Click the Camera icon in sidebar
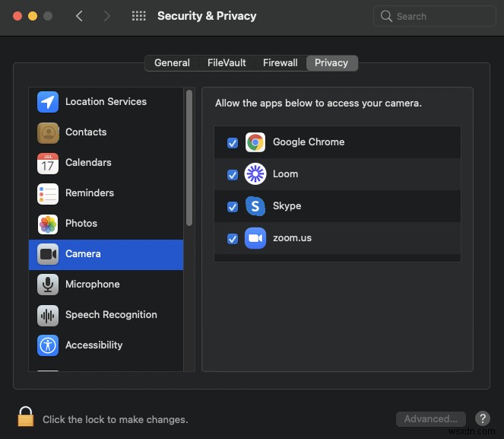Screen dimensions: 504x439 [48, 254]
